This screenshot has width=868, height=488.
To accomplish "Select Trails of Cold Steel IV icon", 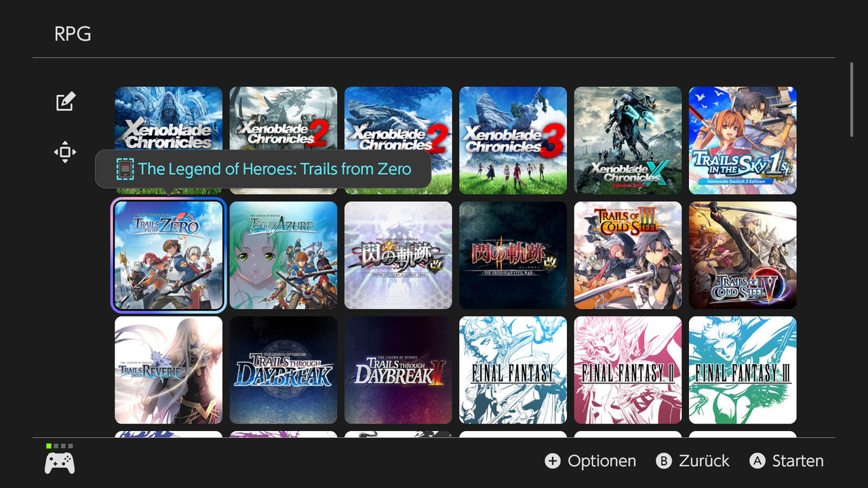I will 743,256.
